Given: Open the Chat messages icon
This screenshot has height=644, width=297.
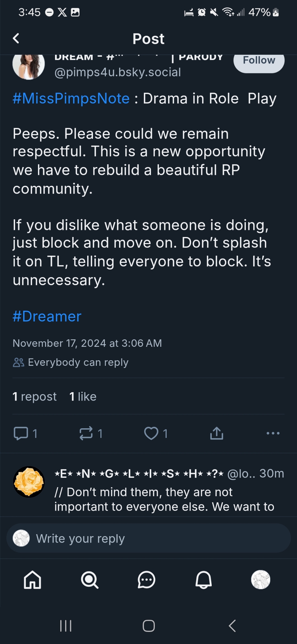Looking at the screenshot, I should click(146, 580).
